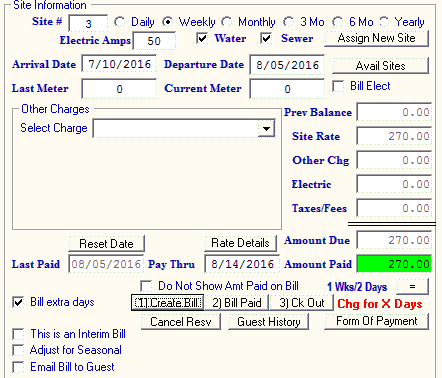Open Form Of Payment

tap(376, 321)
